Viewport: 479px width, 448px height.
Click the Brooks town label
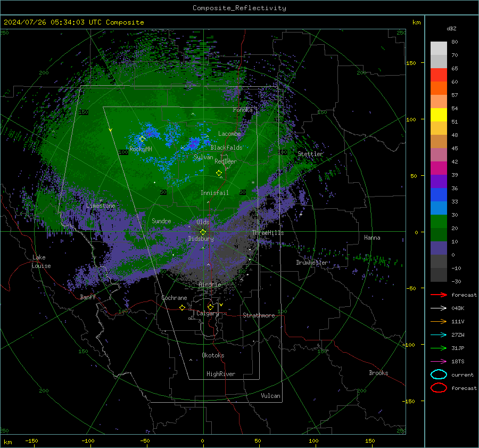click(x=378, y=373)
